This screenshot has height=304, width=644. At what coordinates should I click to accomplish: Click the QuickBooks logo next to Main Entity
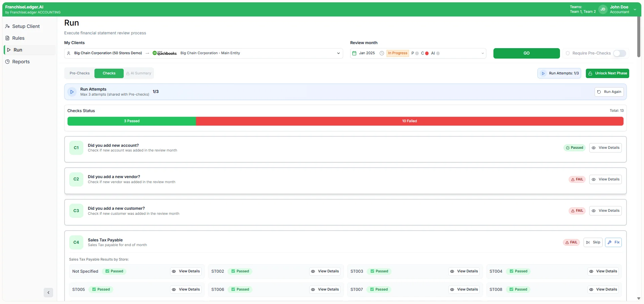click(x=164, y=53)
